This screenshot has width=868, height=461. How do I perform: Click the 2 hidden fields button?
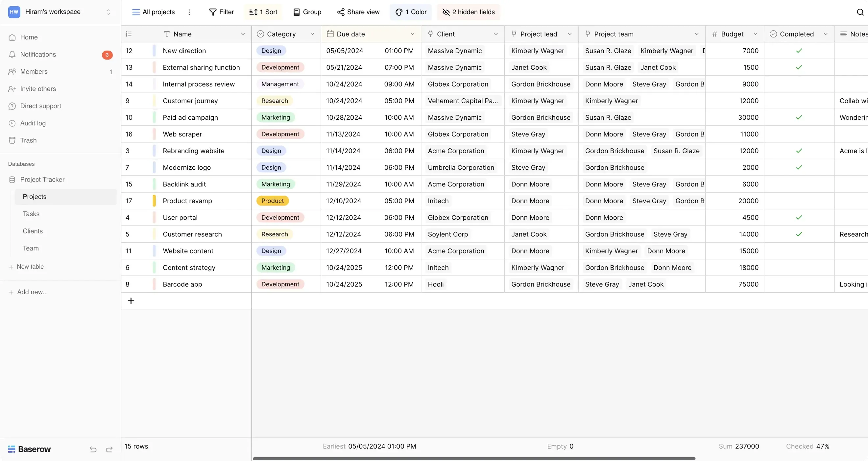pos(469,12)
